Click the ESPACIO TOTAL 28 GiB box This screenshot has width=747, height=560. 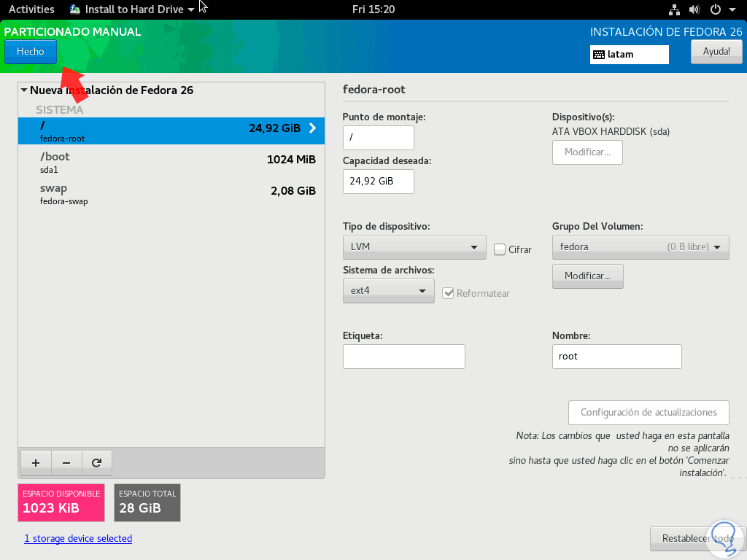(147, 503)
